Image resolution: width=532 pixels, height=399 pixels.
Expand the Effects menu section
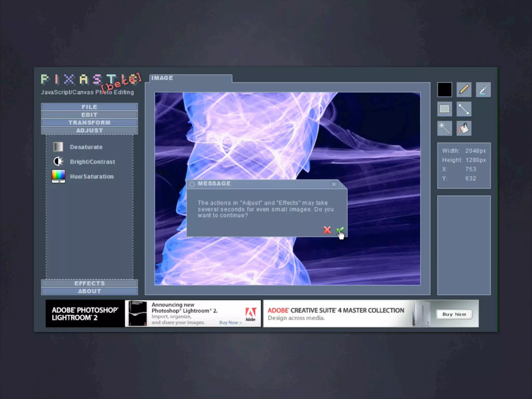(x=89, y=283)
